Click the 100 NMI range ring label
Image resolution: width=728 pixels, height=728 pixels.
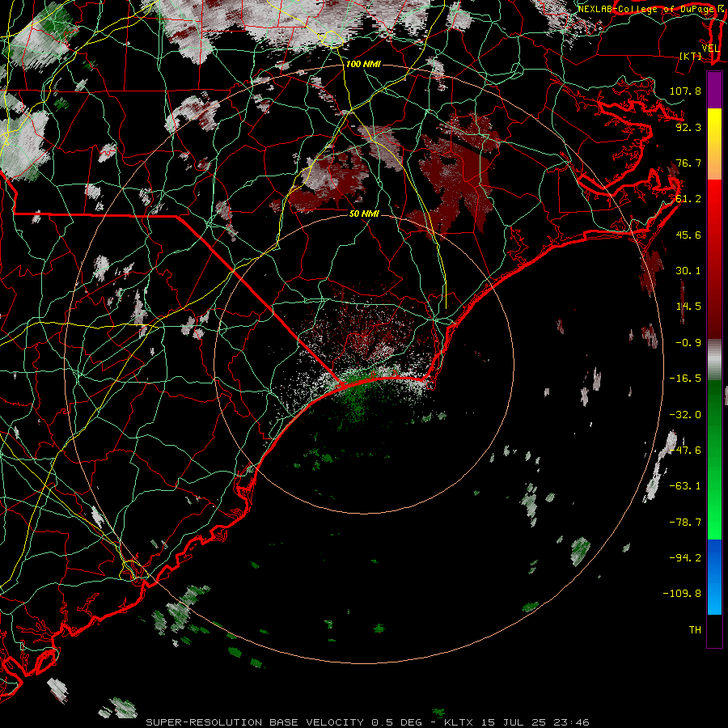point(363,64)
